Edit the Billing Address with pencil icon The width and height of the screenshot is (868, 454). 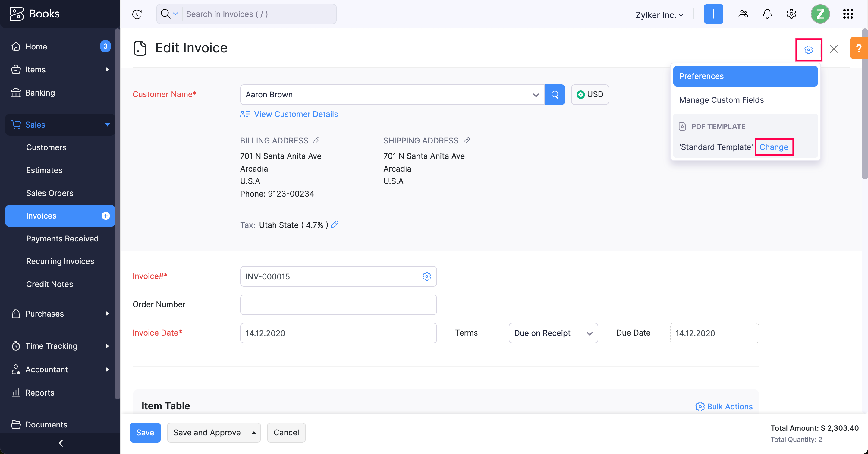click(316, 140)
